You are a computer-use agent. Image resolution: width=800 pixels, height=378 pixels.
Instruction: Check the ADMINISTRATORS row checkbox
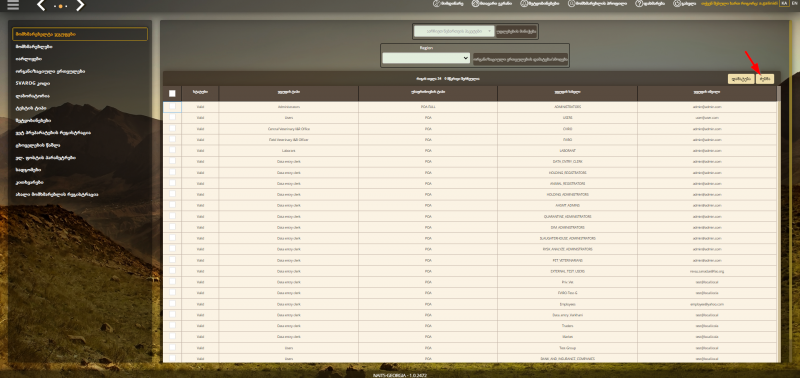click(172, 106)
